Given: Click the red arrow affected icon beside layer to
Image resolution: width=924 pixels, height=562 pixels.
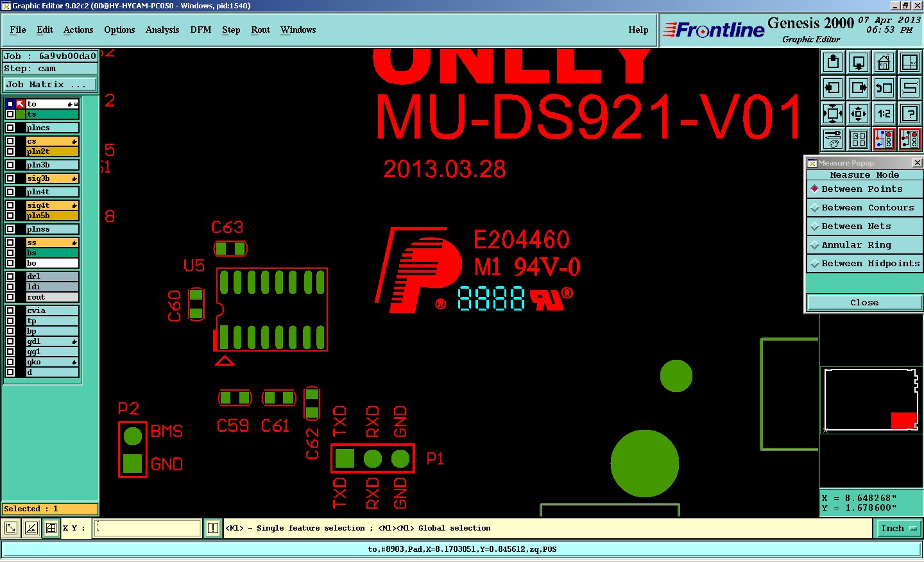Looking at the screenshot, I should (x=21, y=104).
